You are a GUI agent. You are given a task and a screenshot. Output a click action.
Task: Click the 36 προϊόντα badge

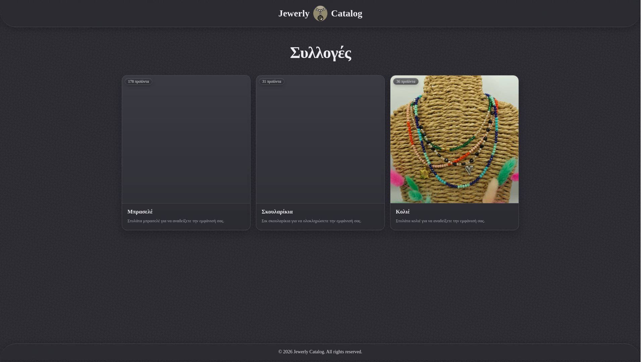tap(406, 81)
